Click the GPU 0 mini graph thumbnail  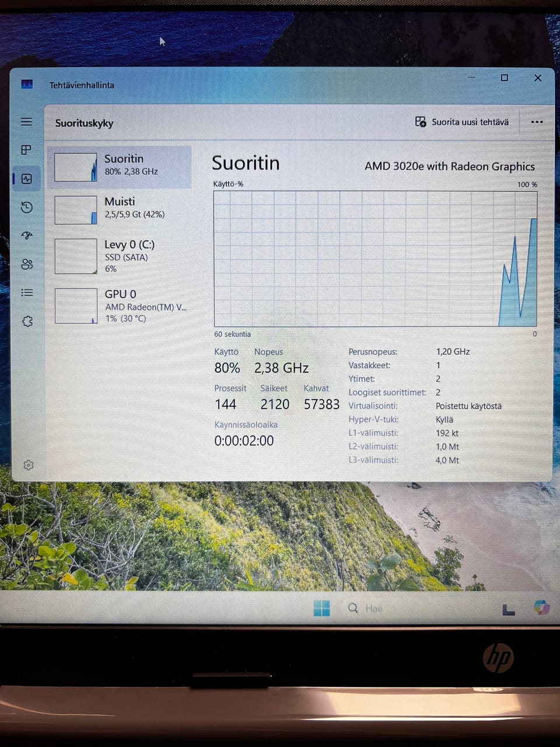76,306
